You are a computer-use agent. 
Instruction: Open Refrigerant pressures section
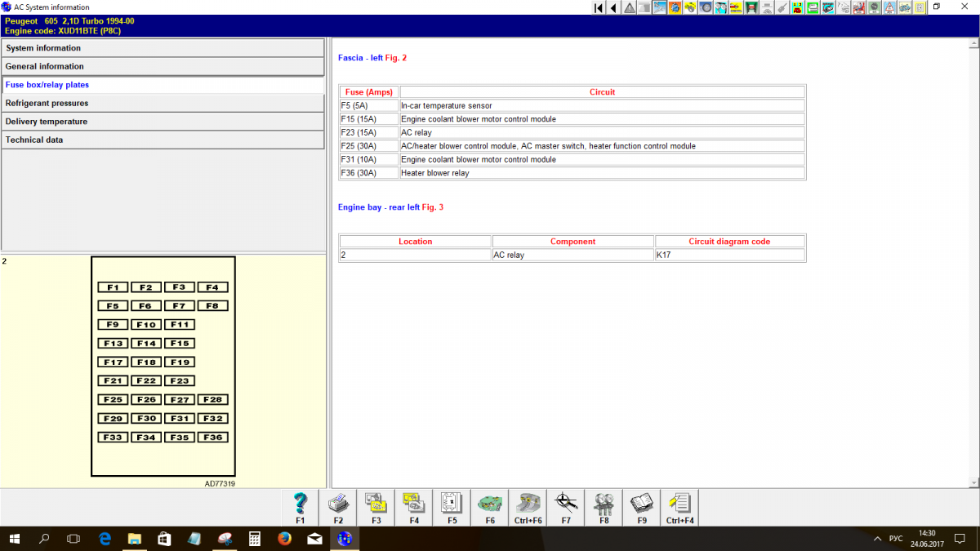(163, 104)
